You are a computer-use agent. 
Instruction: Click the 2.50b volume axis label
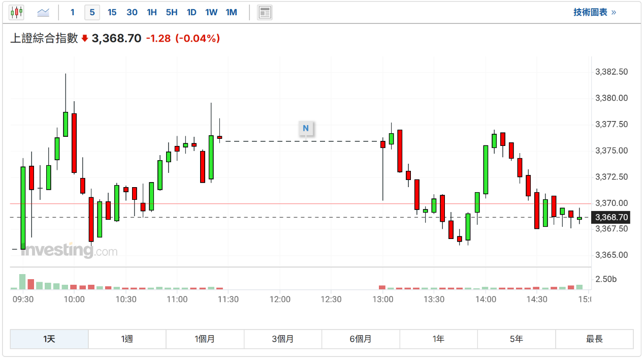coord(606,279)
